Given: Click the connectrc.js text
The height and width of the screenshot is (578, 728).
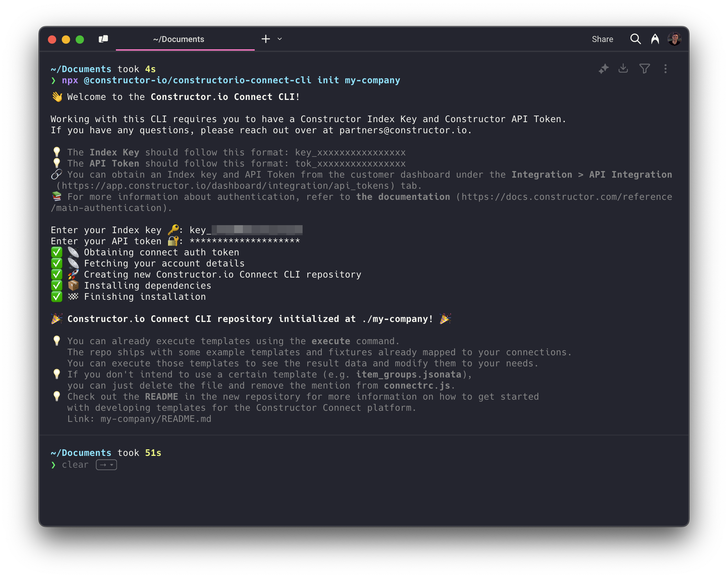Looking at the screenshot, I should tap(417, 385).
